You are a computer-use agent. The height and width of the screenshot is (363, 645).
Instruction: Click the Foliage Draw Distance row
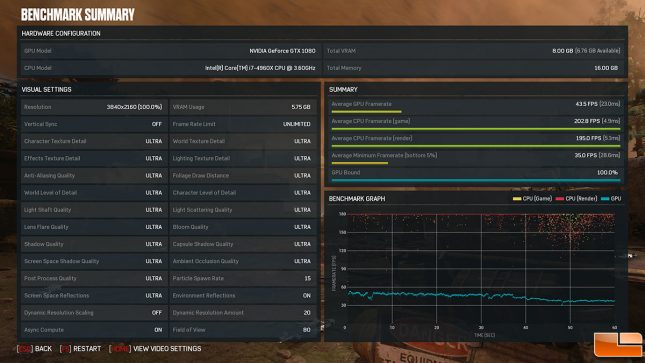click(x=243, y=175)
